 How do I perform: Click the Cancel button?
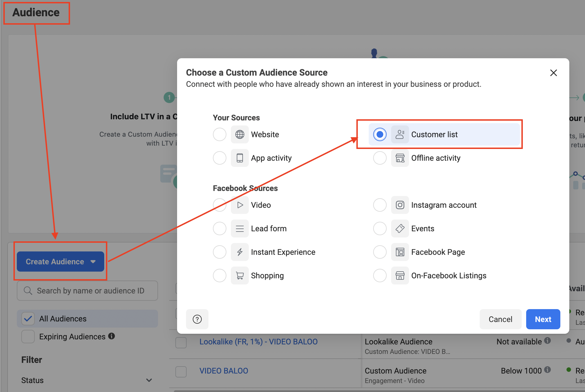click(x=500, y=319)
